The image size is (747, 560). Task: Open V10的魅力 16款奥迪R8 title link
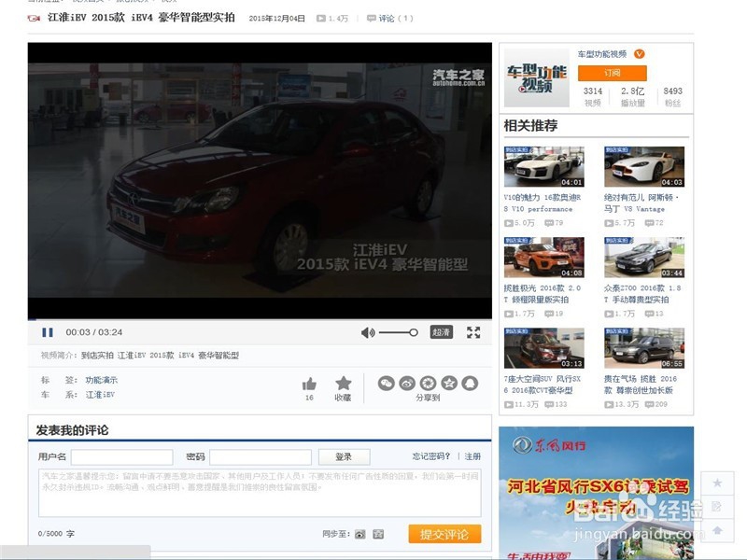pyautogui.click(x=543, y=203)
